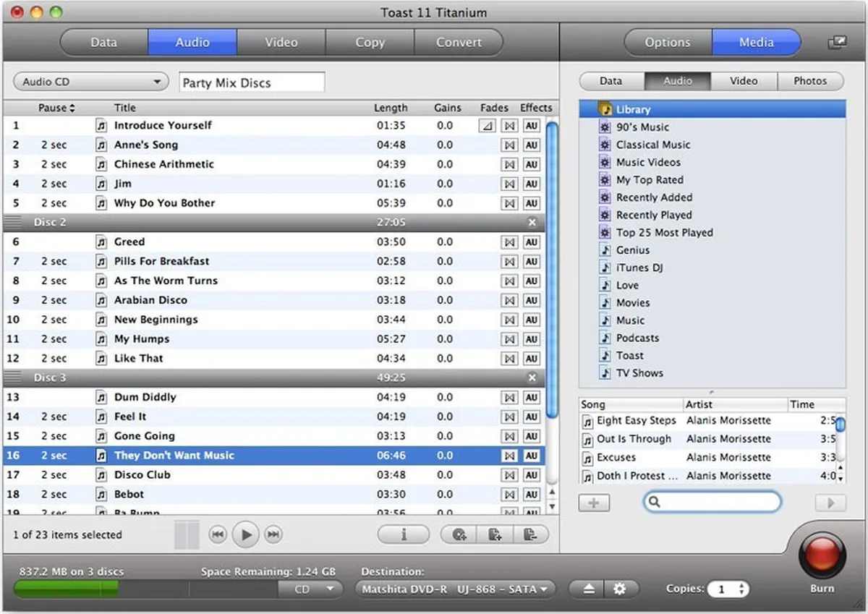Remove Disc 2 with its X button
The height and width of the screenshot is (614, 868).
tap(532, 223)
